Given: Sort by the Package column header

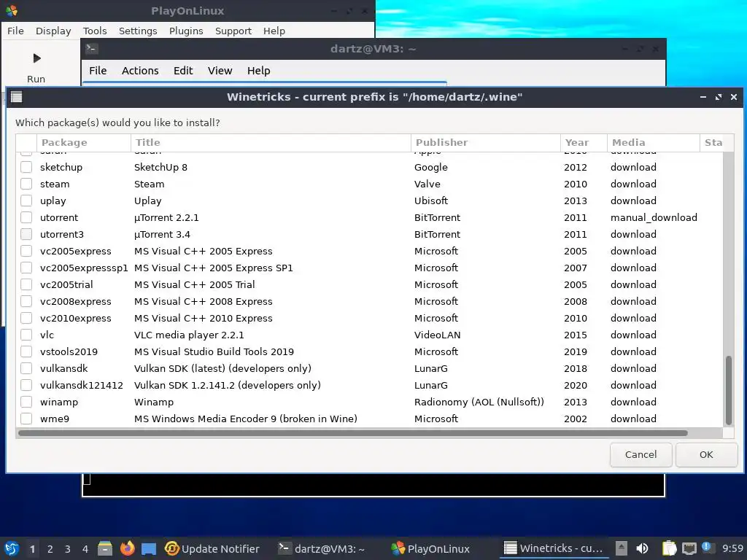Looking at the screenshot, I should pos(83,142).
